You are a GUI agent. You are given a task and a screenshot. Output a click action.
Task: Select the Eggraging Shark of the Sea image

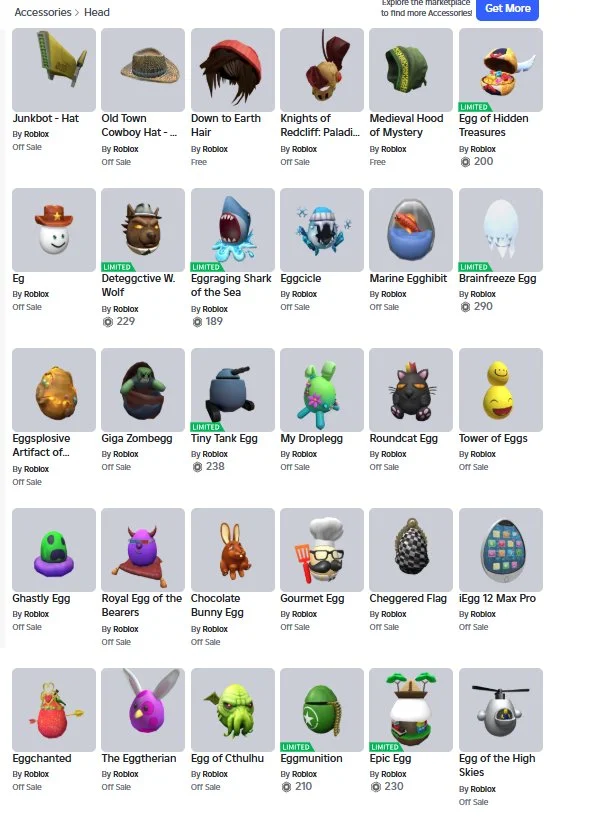232,230
